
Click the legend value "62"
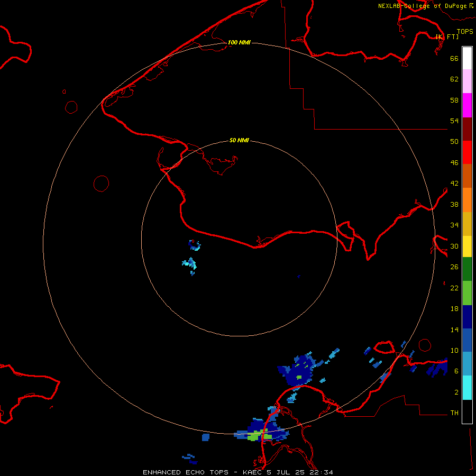[454, 79]
